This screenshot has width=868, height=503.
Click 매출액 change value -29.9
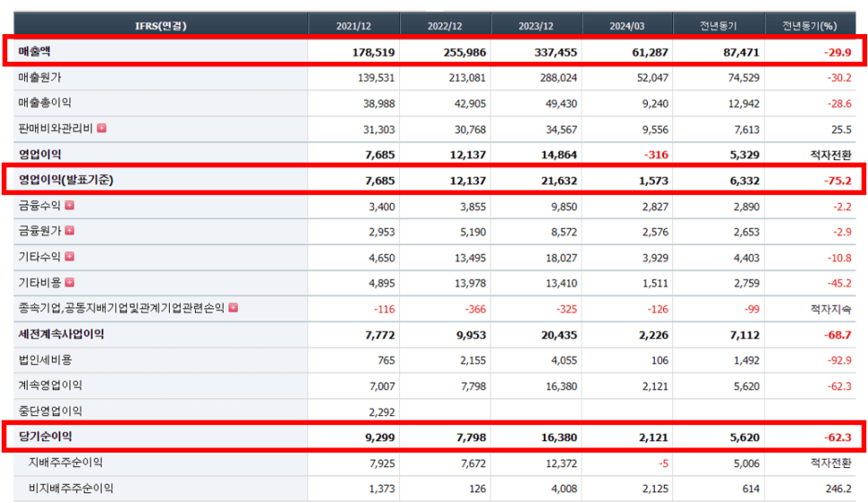point(837,53)
